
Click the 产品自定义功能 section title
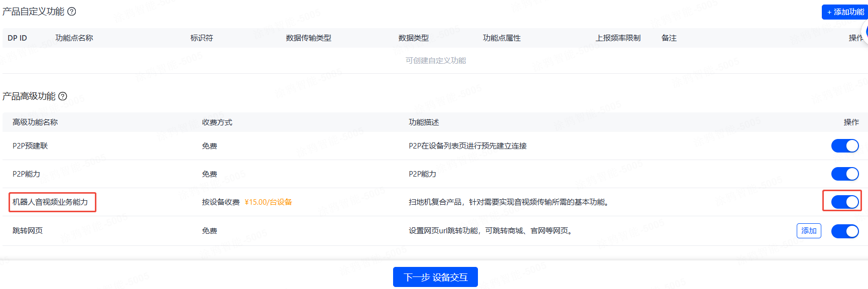click(34, 12)
